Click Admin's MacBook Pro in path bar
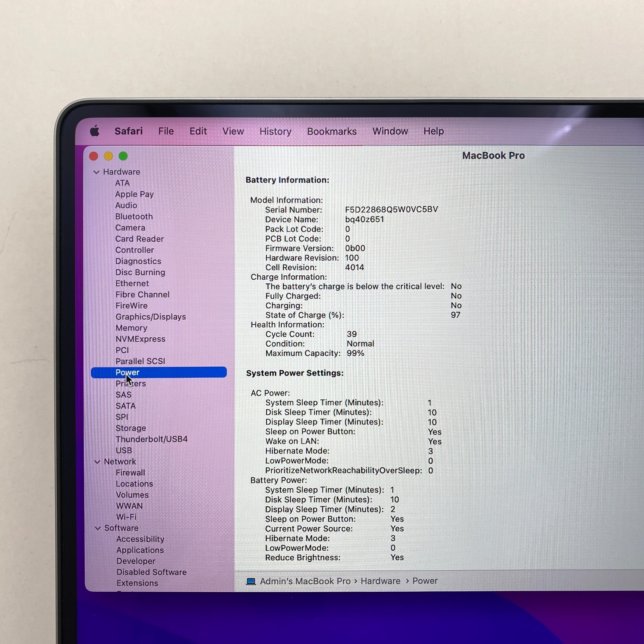The image size is (644, 644). click(x=305, y=581)
